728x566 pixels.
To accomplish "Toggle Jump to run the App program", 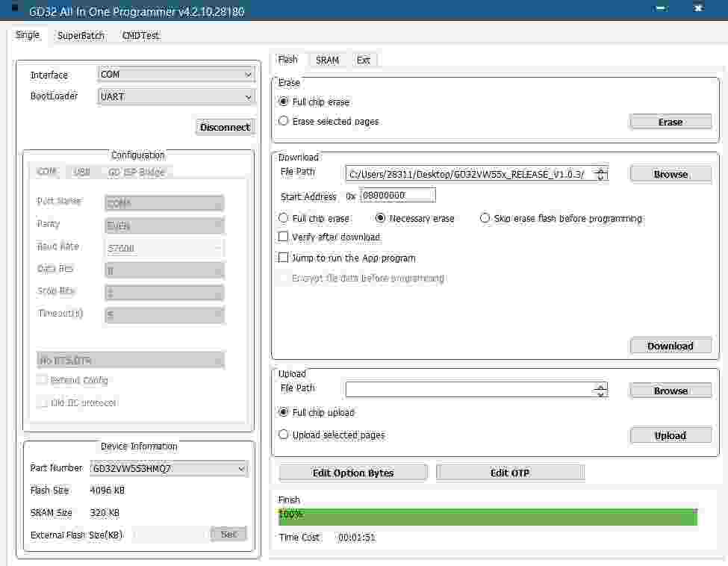I will click(x=283, y=258).
